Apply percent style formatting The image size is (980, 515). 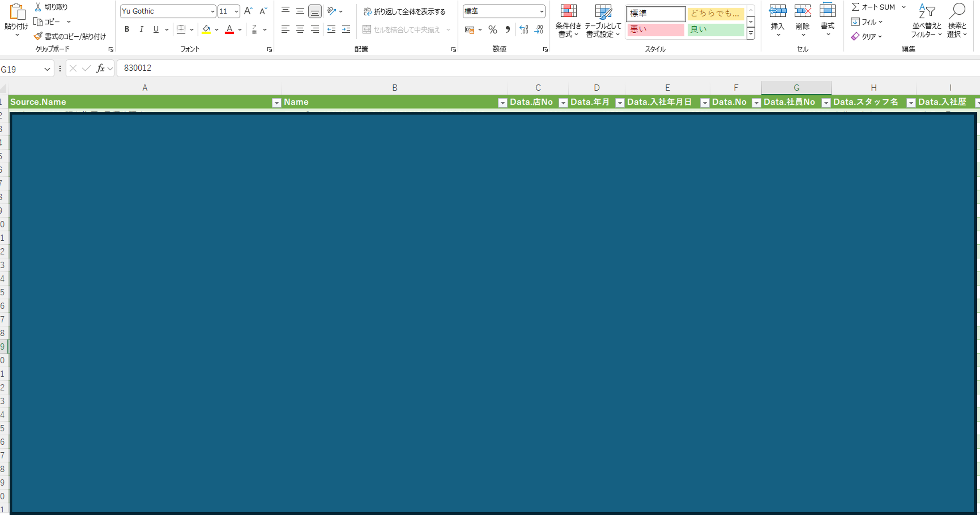coord(493,30)
